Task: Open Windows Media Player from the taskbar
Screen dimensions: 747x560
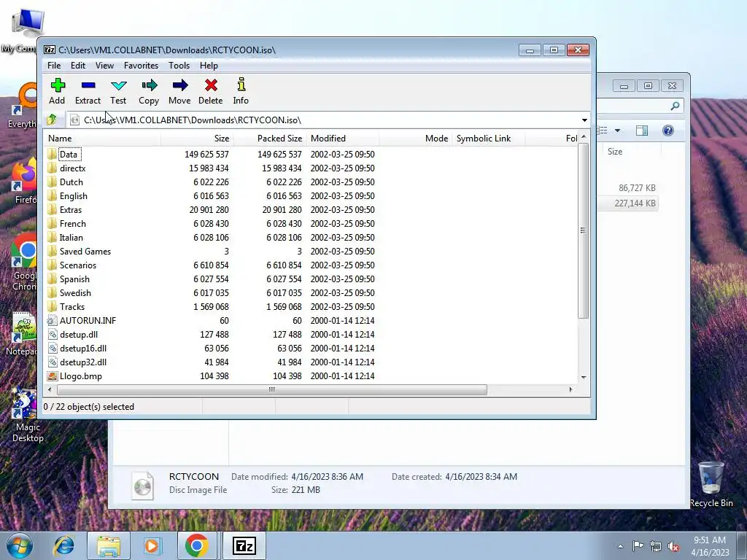Action: [x=152, y=545]
